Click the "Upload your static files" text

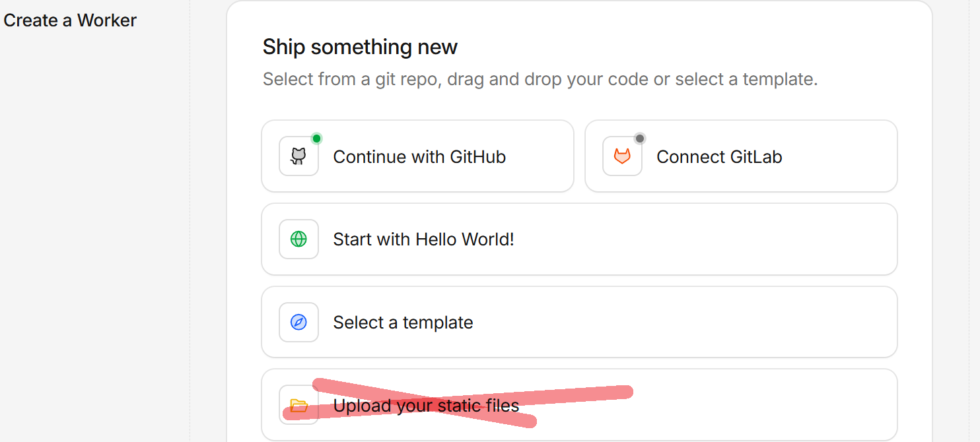pyautogui.click(x=426, y=406)
